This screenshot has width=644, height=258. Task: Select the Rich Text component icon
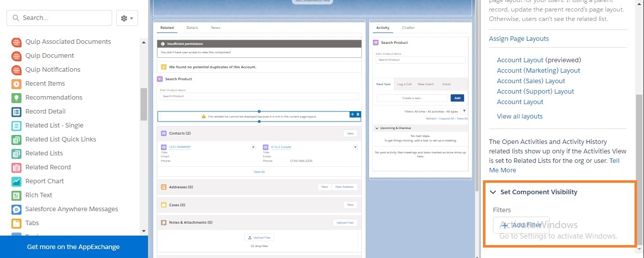[16, 195]
